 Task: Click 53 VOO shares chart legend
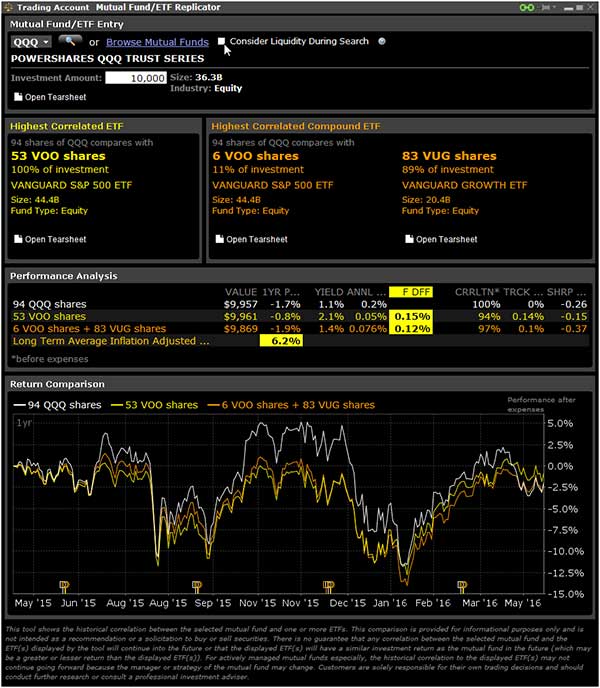(154, 405)
